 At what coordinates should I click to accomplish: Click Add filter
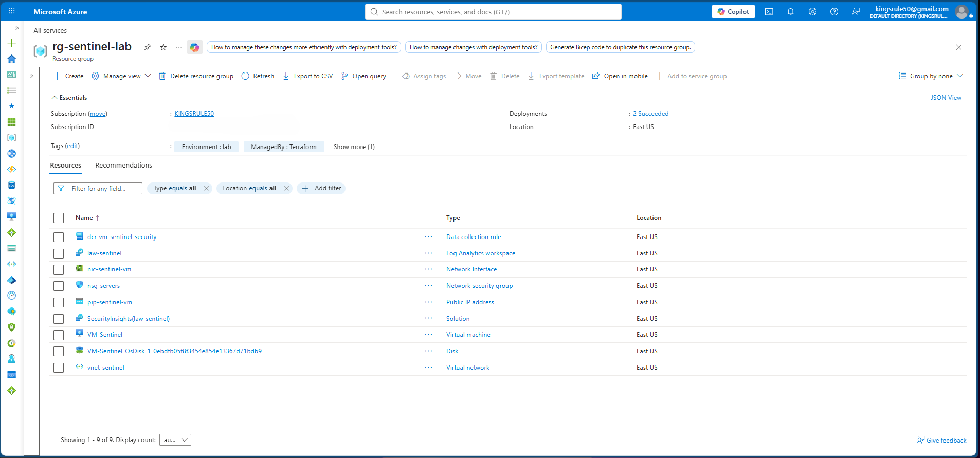(321, 188)
